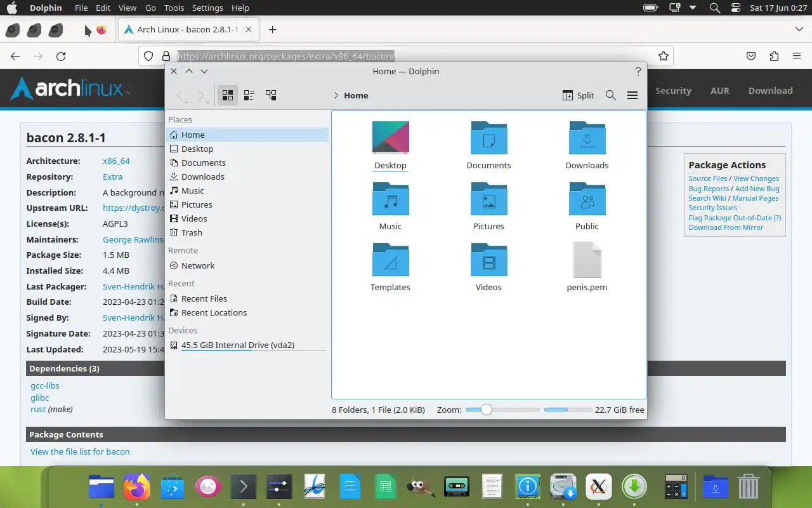This screenshot has height=508, width=812.
Task: Switch Dolphin to Details view mode
Action: click(x=271, y=95)
